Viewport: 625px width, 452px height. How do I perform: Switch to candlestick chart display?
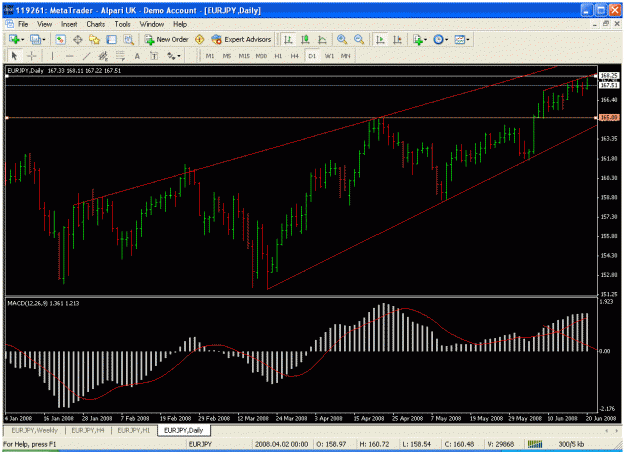pyautogui.click(x=305, y=39)
